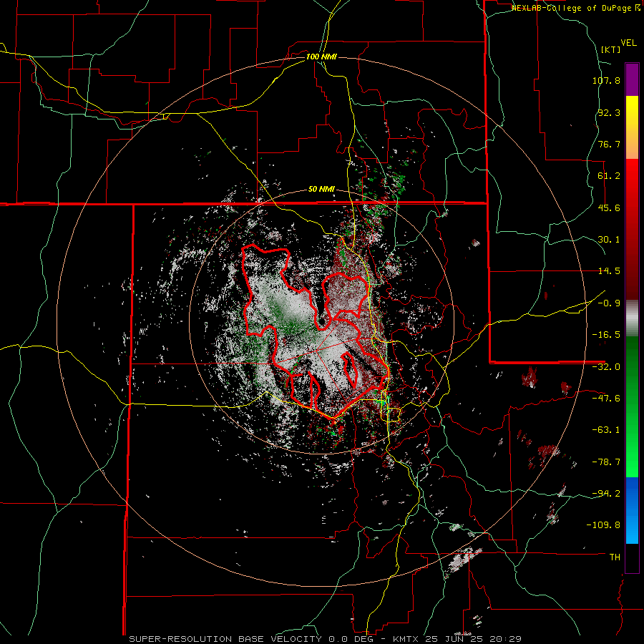Pick the gray near-zero segment of the scale
The width and height of the screenshot is (644, 644).
632,318
